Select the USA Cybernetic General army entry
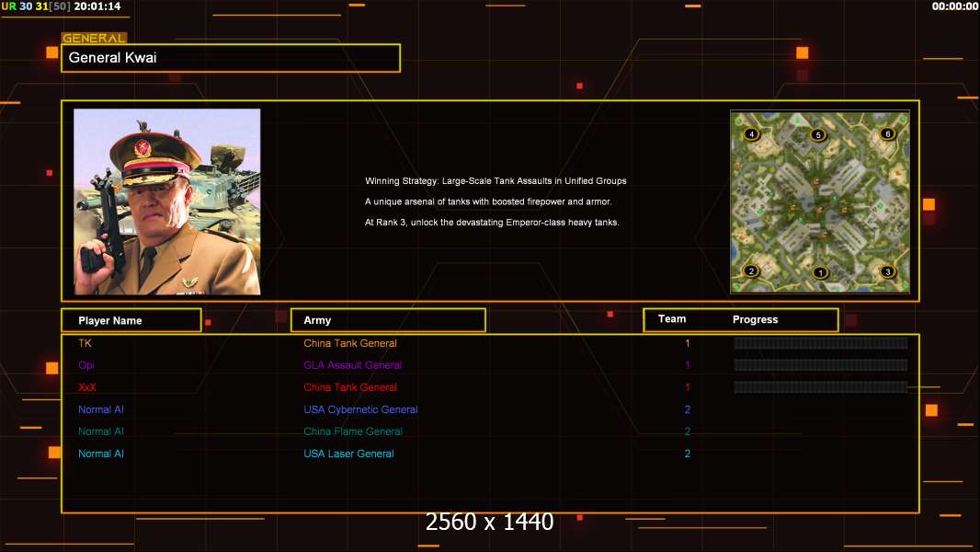The image size is (980, 552). coord(360,409)
